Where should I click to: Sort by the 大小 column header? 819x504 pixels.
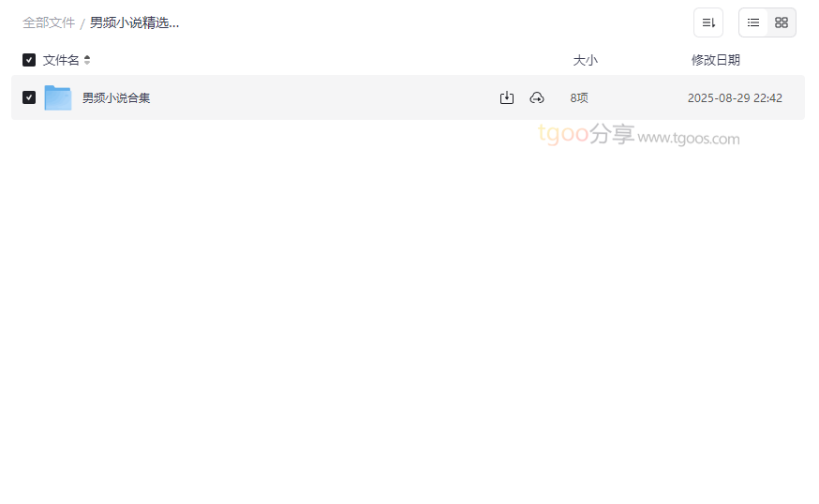click(585, 60)
